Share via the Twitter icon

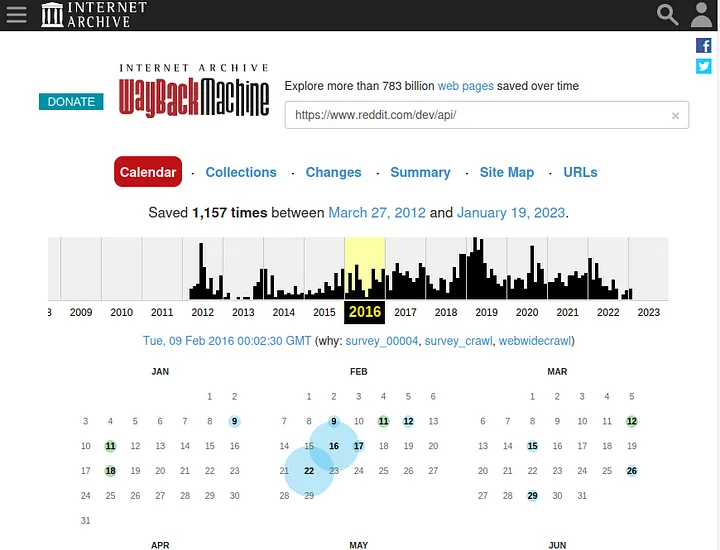pyautogui.click(x=703, y=66)
